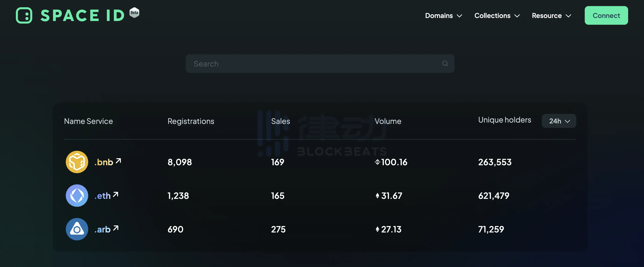The width and height of the screenshot is (644, 267).
Task: Select sales value 169
Action: coord(277,162)
